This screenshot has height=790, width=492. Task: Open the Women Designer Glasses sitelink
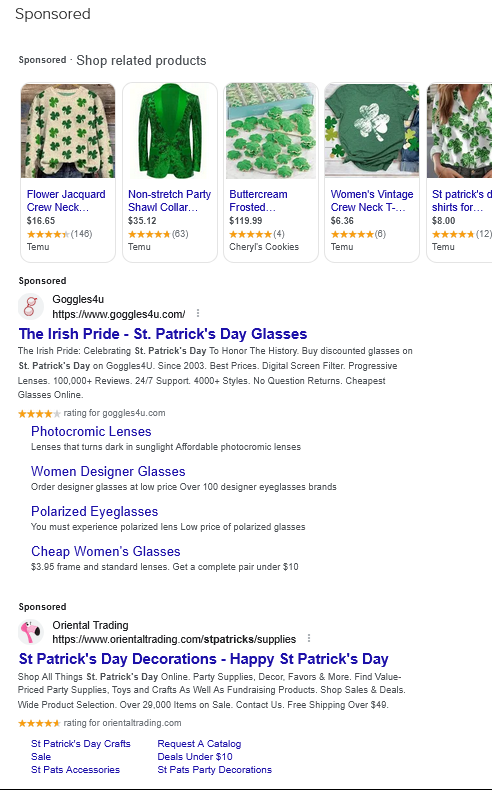(x=108, y=472)
